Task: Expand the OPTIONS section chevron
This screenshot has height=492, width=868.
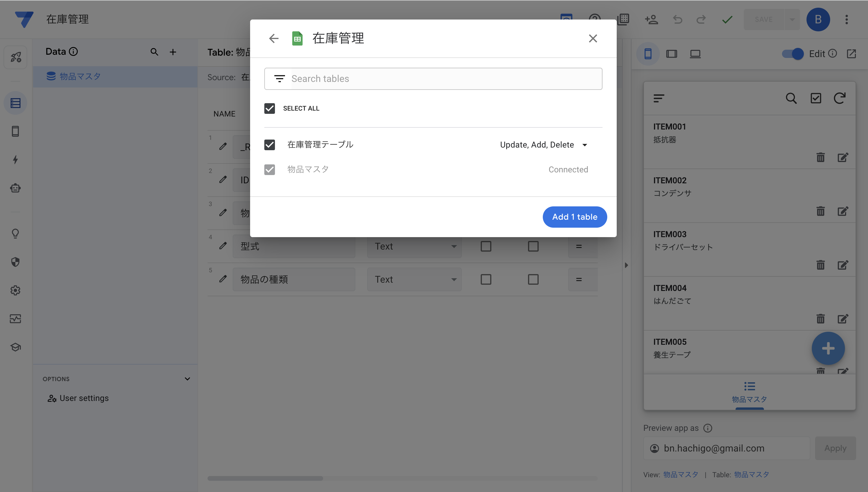Action: pyautogui.click(x=187, y=379)
